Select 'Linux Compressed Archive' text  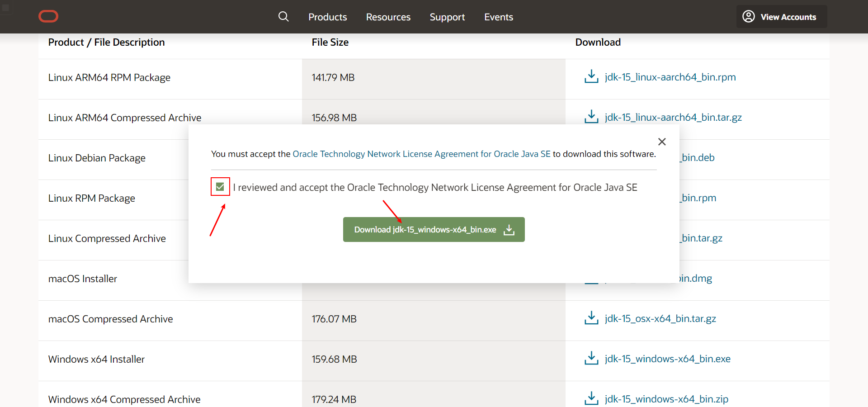107,238
